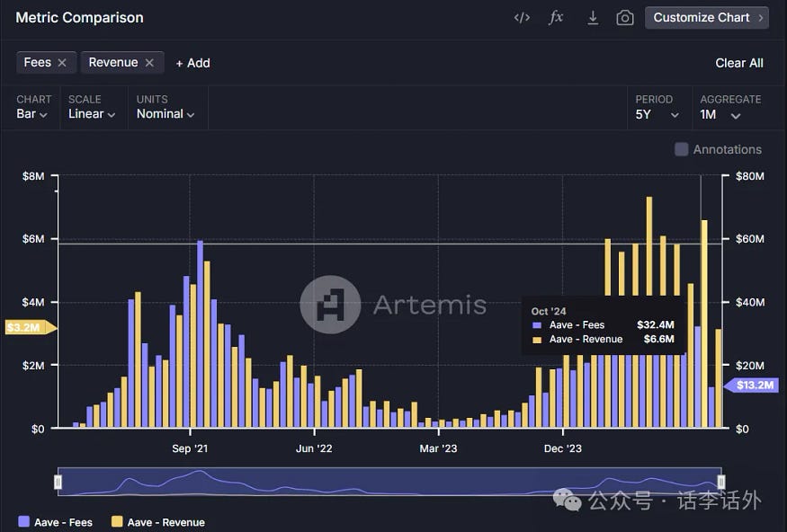Click the tooltip $32.4M fees value
The height and width of the screenshot is (532, 787).
[656, 325]
